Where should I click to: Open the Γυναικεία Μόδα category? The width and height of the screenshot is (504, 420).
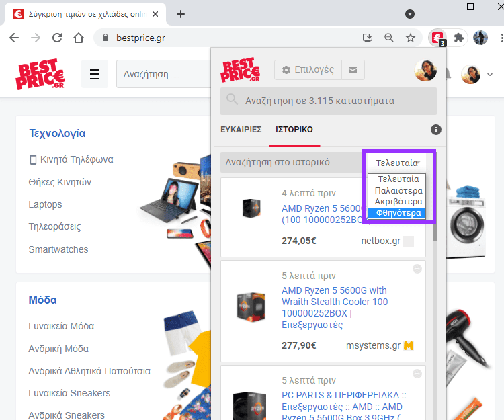61,326
